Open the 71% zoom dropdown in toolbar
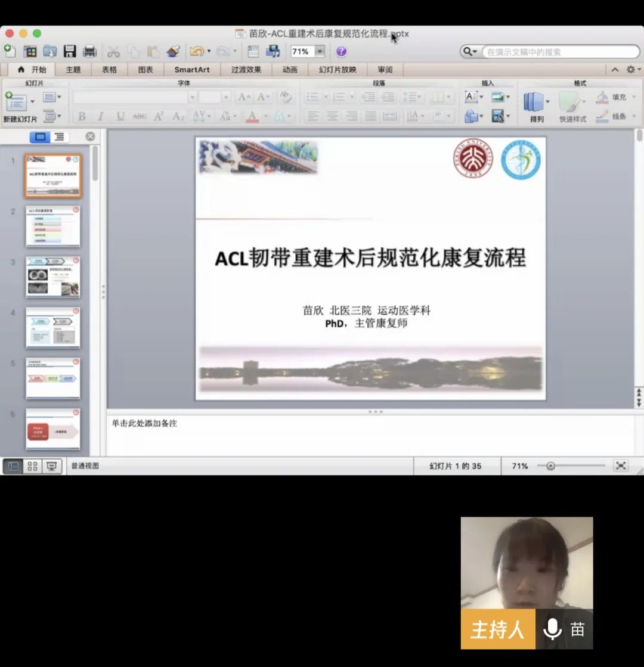This screenshot has width=644, height=667. (320, 52)
